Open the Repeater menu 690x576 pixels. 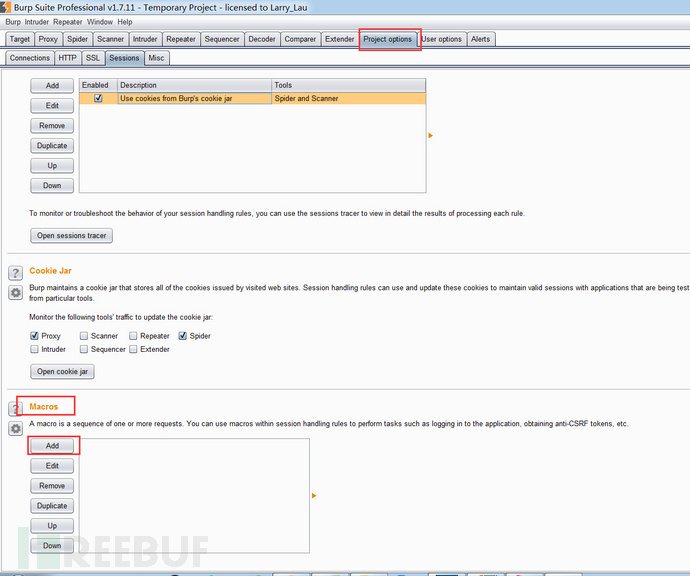(68, 22)
